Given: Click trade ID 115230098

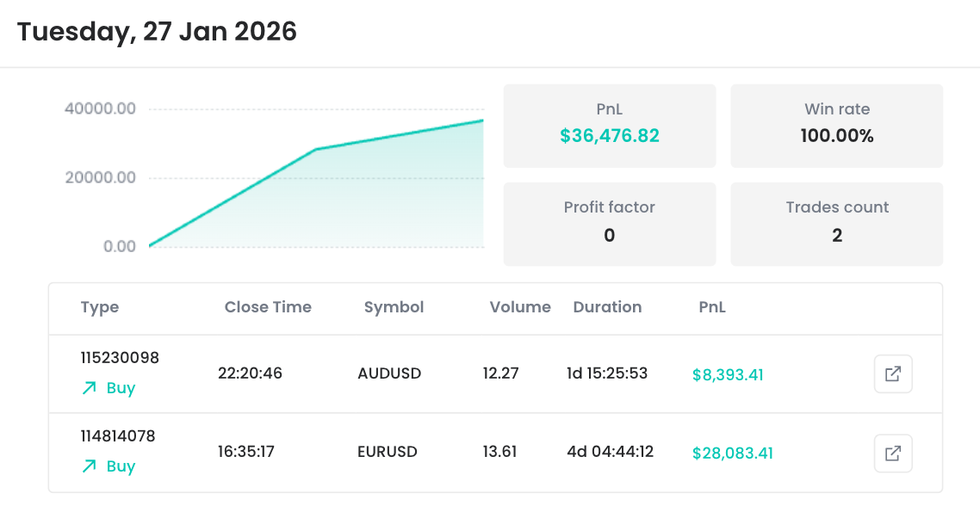Looking at the screenshot, I should pos(120,358).
